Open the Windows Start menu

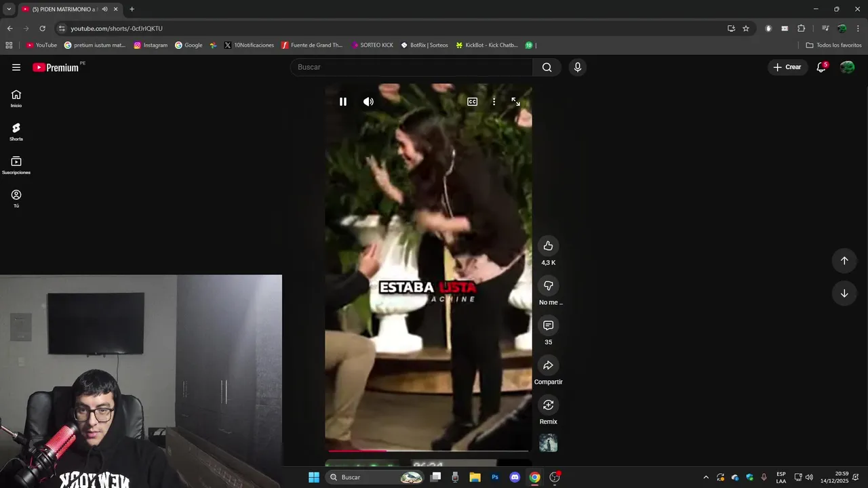tap(314, 477)
